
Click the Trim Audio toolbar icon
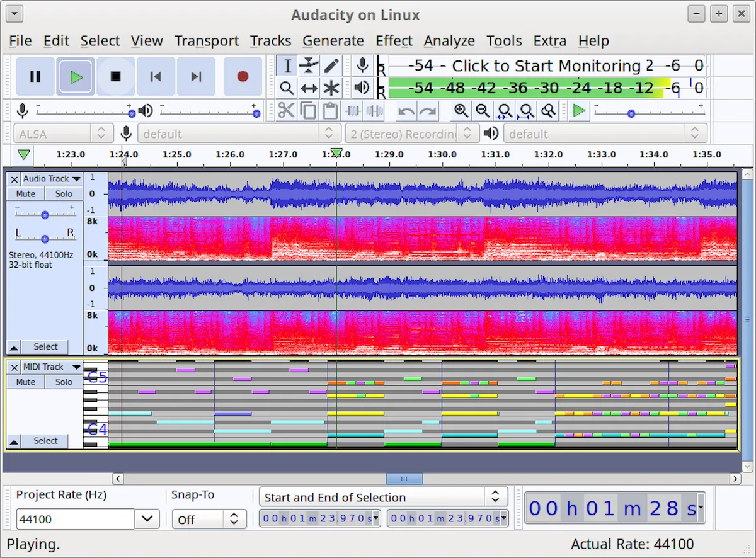(353, 111)
